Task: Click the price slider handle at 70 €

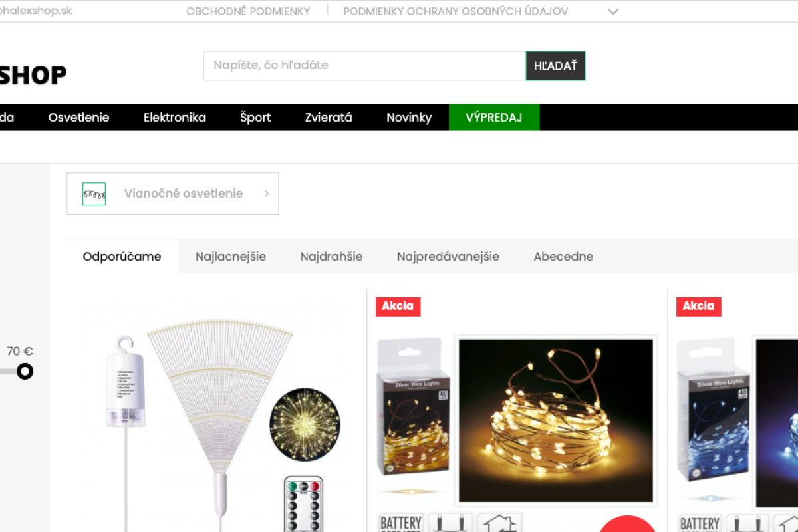Action: [x=25, y=371]
